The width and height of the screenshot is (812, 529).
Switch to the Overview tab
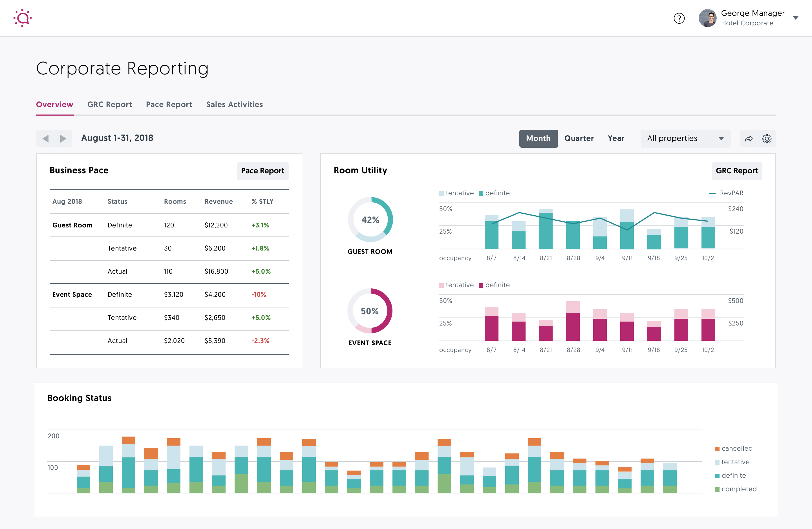54,105
